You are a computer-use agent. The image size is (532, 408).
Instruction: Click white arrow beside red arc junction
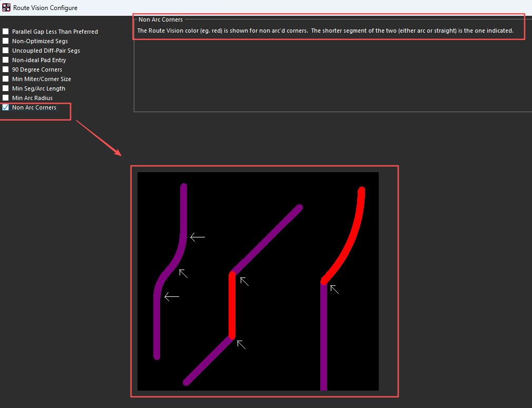coord(334,289)
